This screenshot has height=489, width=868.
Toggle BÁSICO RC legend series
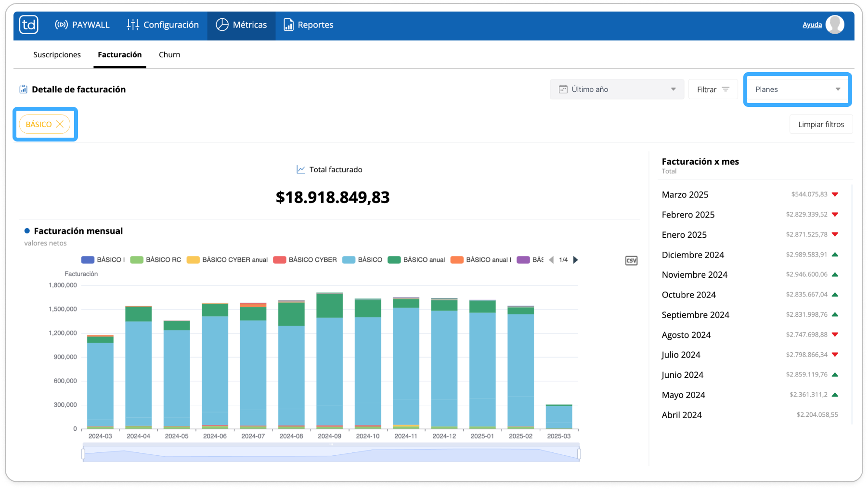click(156, 260)
